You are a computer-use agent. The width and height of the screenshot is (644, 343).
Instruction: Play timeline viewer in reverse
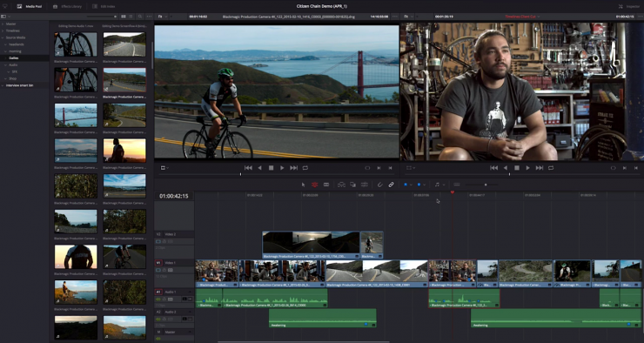pos(506,168)
